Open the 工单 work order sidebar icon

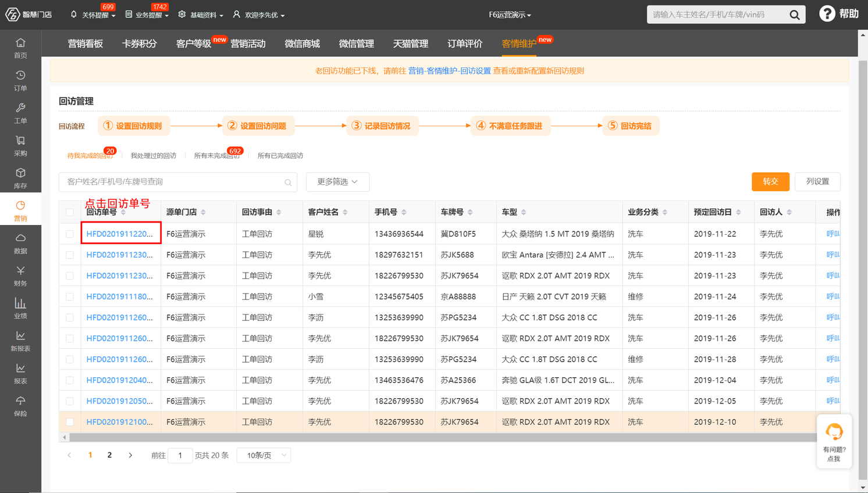coord(20,113)
